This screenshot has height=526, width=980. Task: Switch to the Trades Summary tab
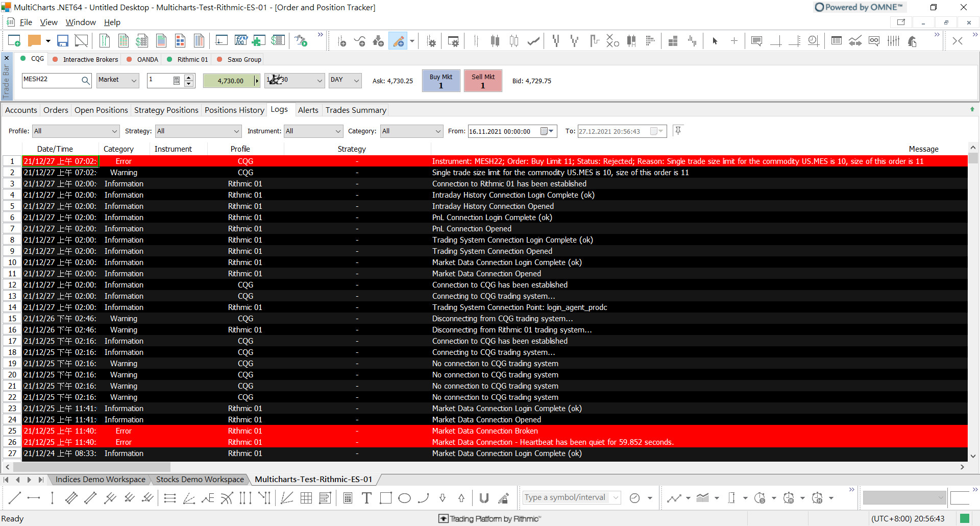pyautogui.click(x=356, y=110)
